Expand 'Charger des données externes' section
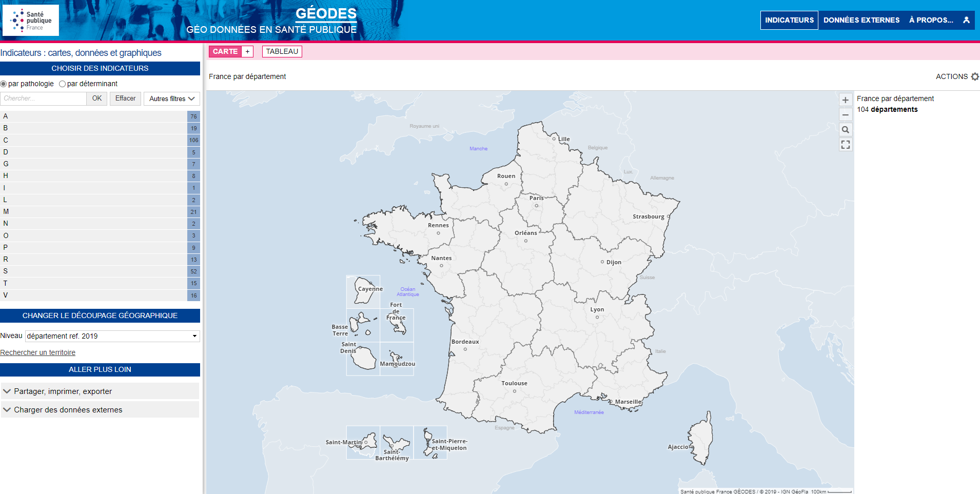Image resolution: width=980 pixels, height=494 pixels. 100,410
